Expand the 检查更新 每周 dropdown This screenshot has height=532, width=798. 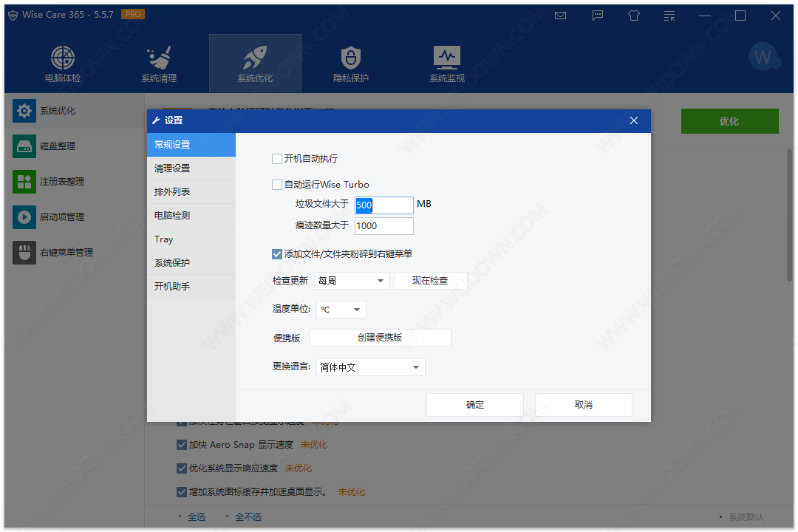(352, 281)
